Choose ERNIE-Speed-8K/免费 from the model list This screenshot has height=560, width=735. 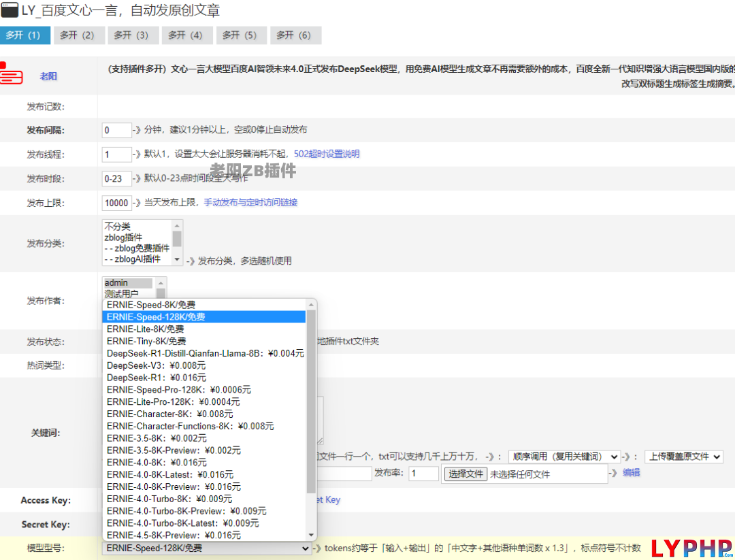[x=204, y=305]
